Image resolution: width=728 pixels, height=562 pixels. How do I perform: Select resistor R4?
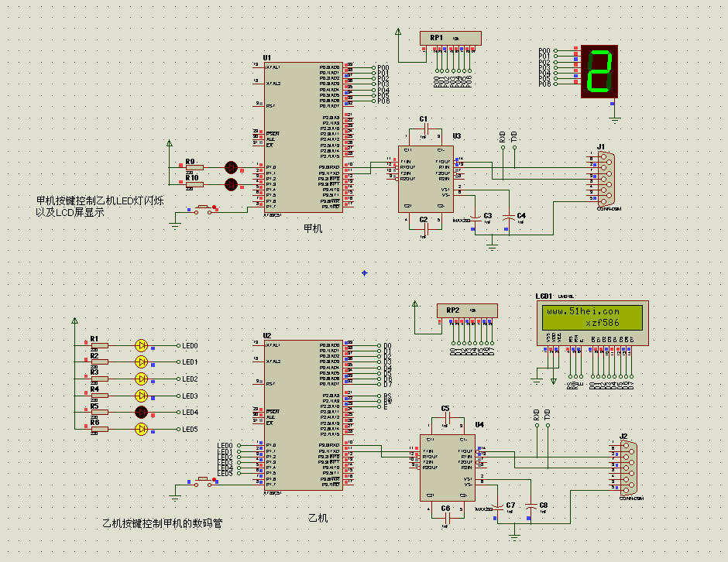point(99,396)
